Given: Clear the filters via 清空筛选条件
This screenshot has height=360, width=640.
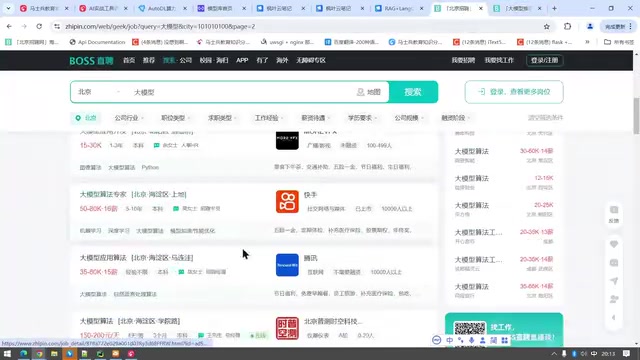Looking at the screenshot, I should 545,118.
